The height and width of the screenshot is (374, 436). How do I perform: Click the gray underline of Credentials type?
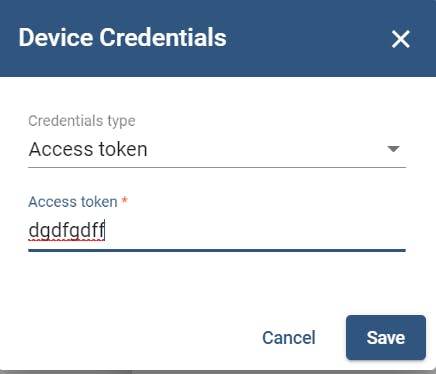pos(217,167)
